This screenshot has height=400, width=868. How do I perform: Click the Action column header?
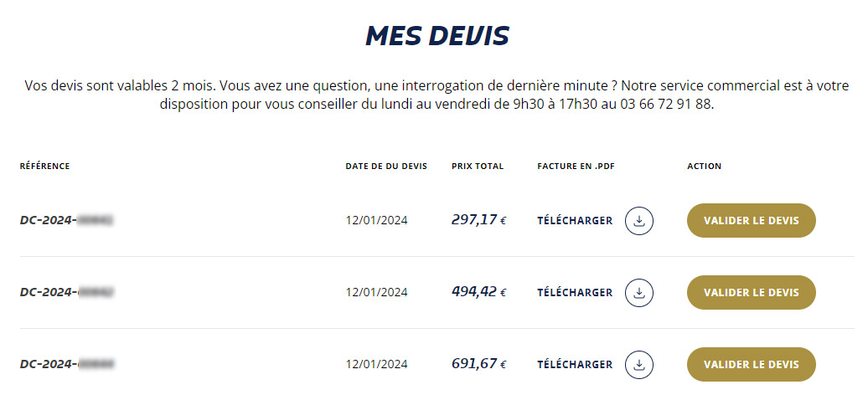pos(704,166)
